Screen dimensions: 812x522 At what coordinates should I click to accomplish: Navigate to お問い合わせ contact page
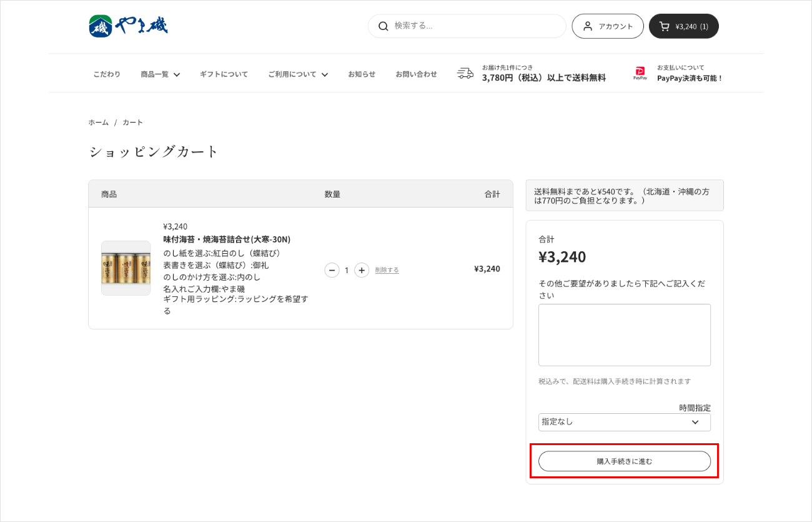coord(416,74)
